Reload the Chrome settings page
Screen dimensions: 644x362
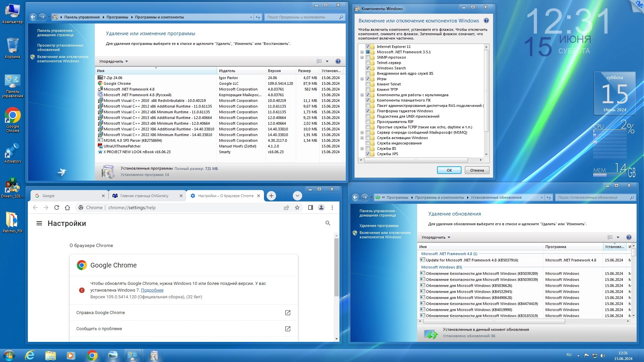(57, 207)
